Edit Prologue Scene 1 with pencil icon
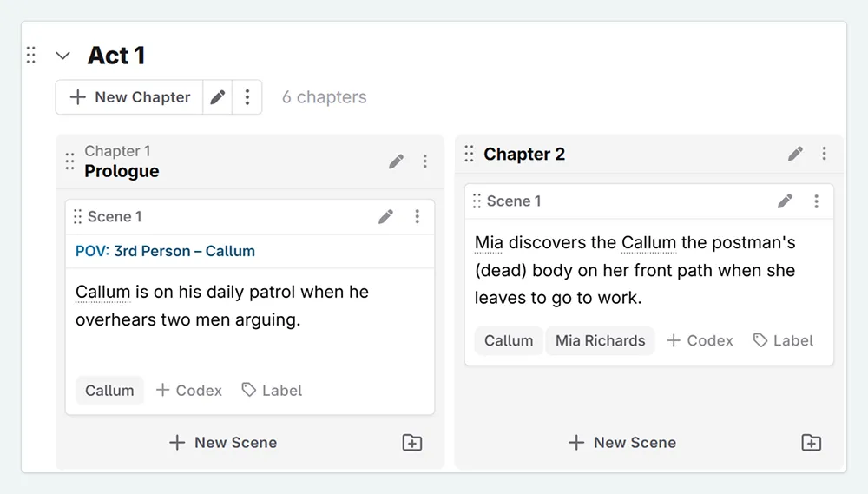The height and width of the screenshot is (494, 868). click(x=386, y=216)
